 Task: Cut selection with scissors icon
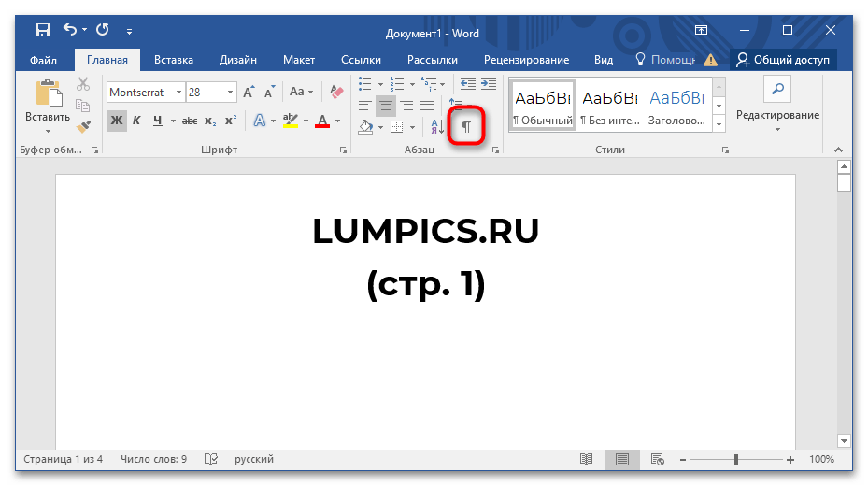coord(83,84)
